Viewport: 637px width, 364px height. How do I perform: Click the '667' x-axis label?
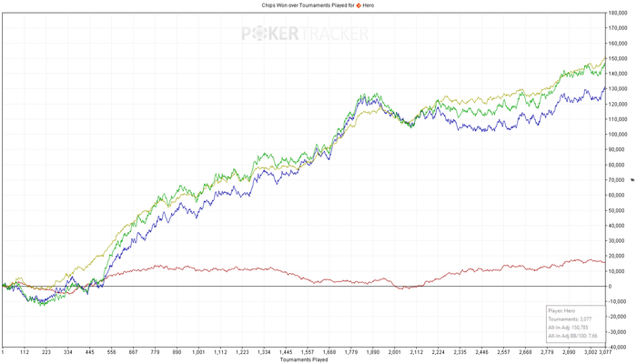133,352
